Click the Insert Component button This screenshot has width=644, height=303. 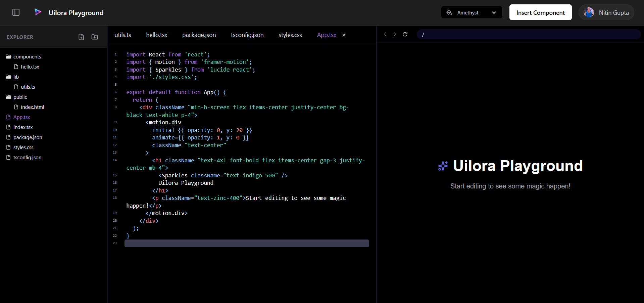[540, 12]
